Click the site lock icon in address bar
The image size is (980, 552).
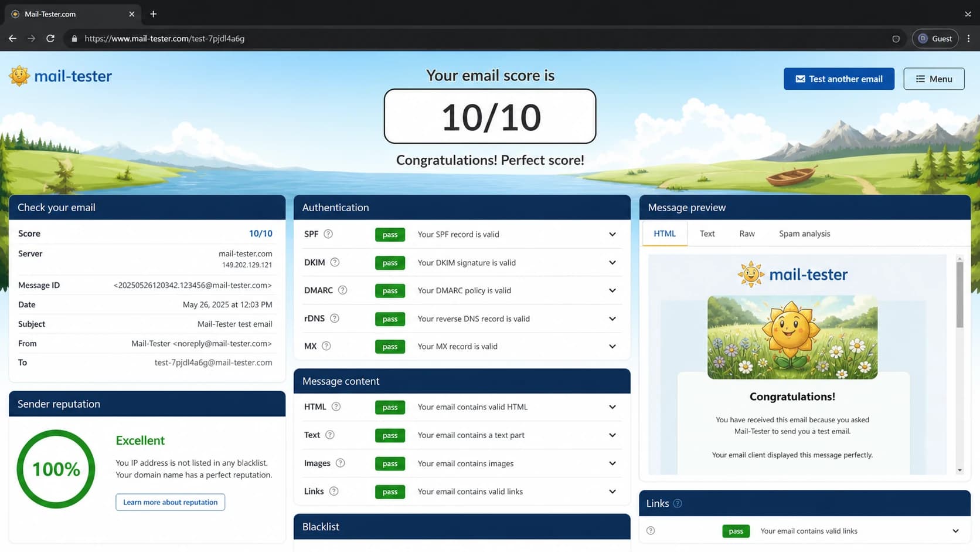point(74,39)
